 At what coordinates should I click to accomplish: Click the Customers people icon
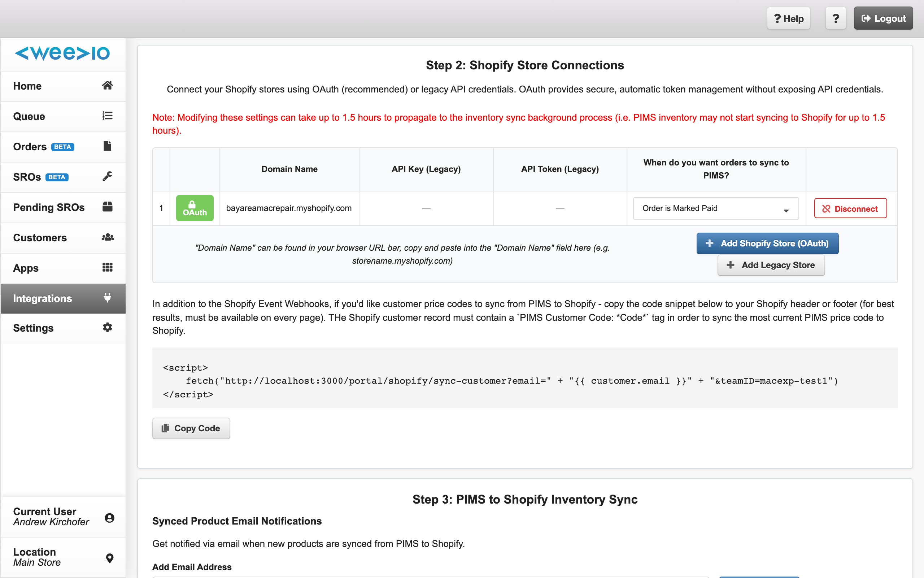pyautogui.click(x=108, y=237)
